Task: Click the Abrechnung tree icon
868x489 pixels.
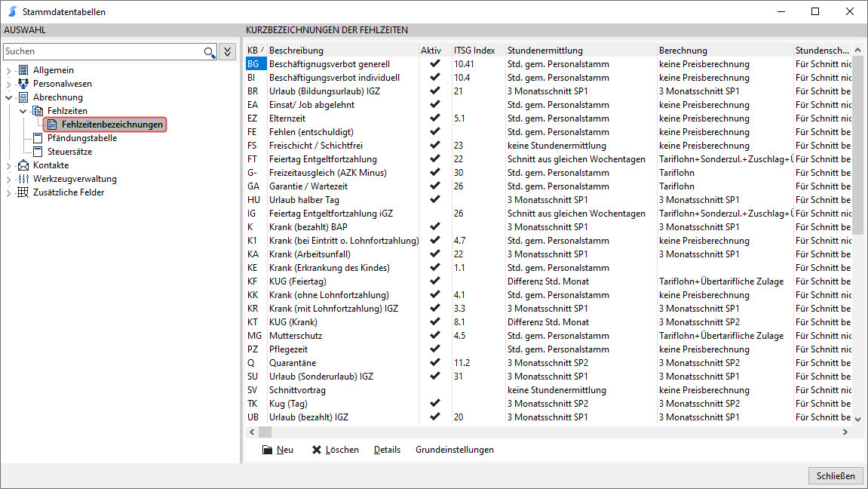Action: tap(23, 97)
